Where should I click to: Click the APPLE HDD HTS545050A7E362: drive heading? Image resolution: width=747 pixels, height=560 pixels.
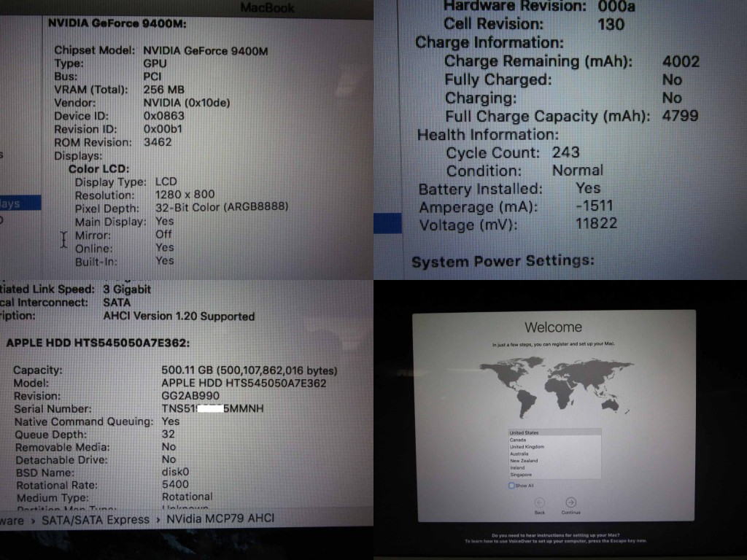point(98,343)
